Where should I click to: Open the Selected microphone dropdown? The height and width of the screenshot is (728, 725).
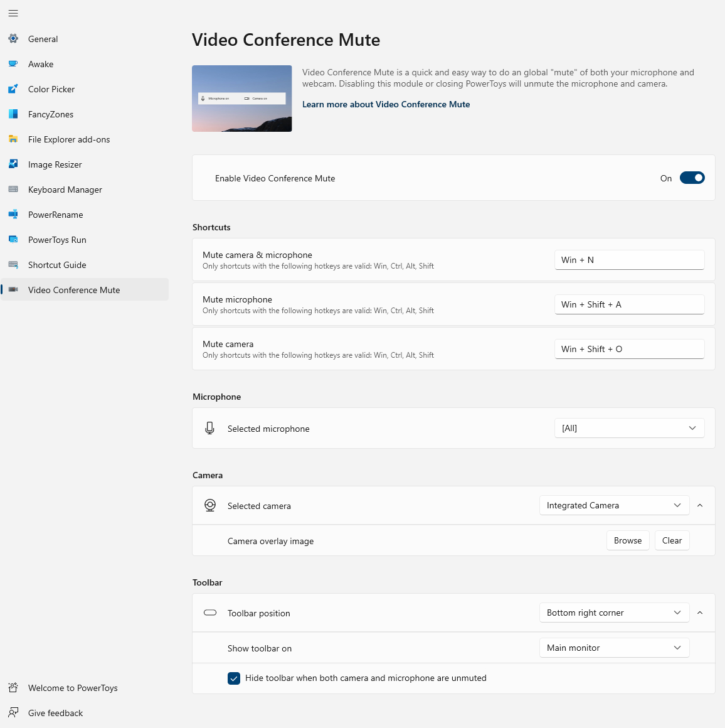tap(629, 428)
